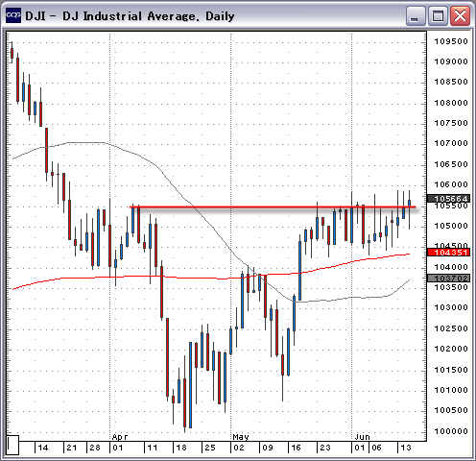Click the DJI - DJ Industrial Average title
Screen dimensions: 476x461
[130, 16]
